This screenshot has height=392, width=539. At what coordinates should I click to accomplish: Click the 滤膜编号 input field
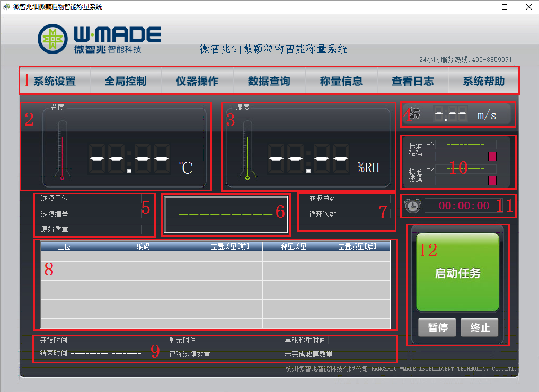point(107,214)
